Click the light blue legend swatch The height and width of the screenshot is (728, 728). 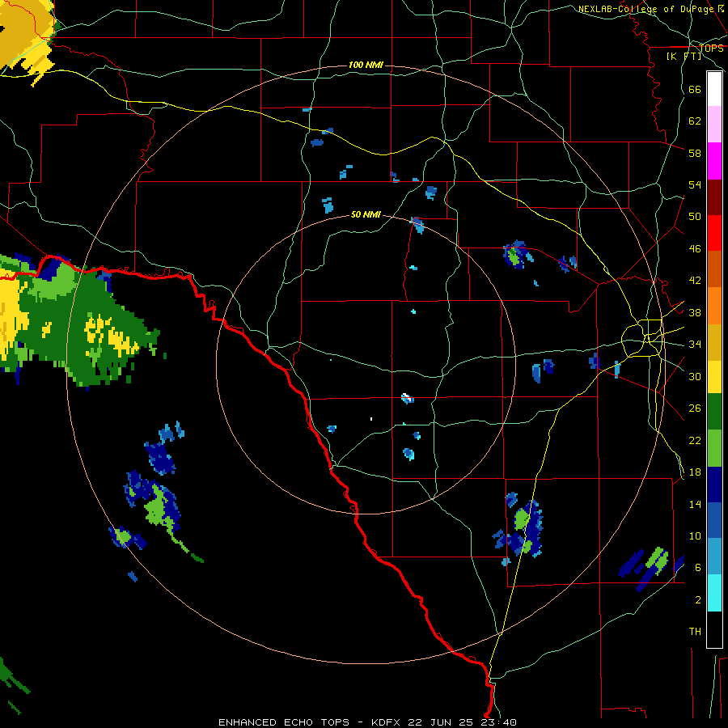714,557
